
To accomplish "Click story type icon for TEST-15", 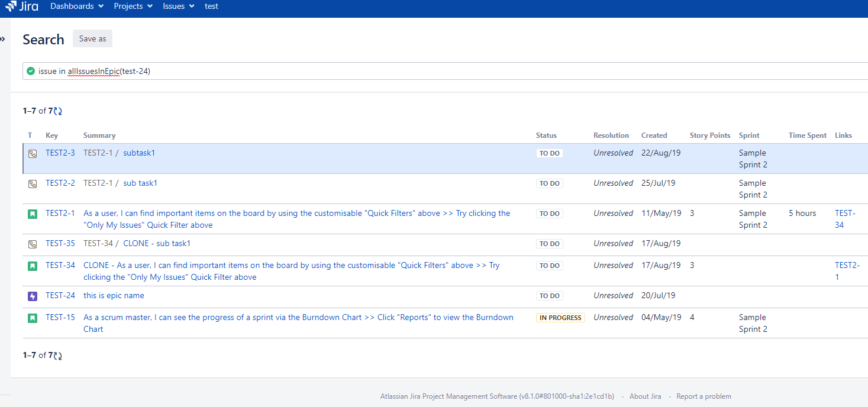I will (33, 318).
